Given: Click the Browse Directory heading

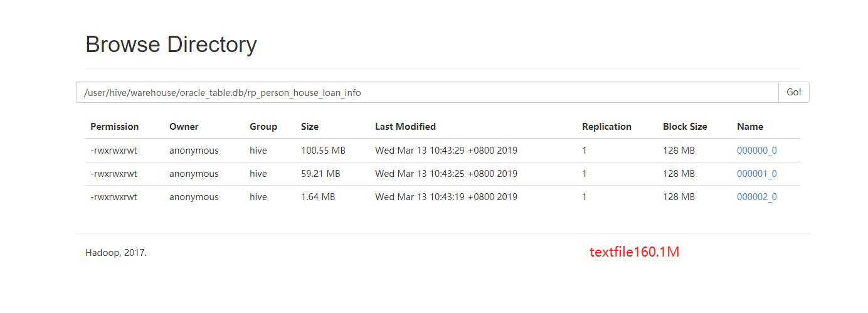Looking at the screenshot, I should (x=171, y=45).
